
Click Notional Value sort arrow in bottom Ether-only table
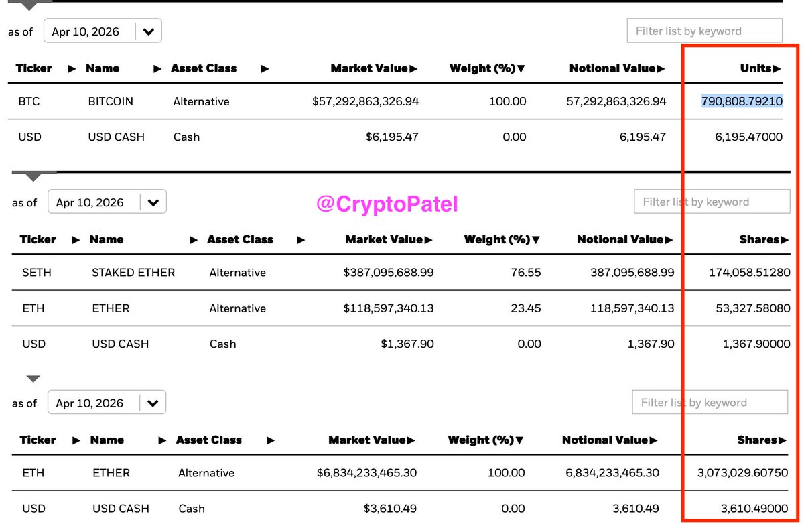tap(653, 440)
